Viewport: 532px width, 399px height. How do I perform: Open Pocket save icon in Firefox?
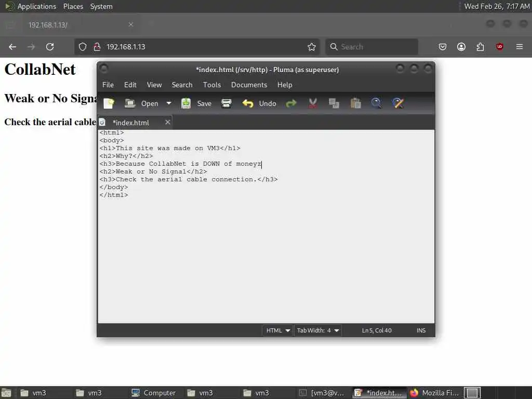443,47
